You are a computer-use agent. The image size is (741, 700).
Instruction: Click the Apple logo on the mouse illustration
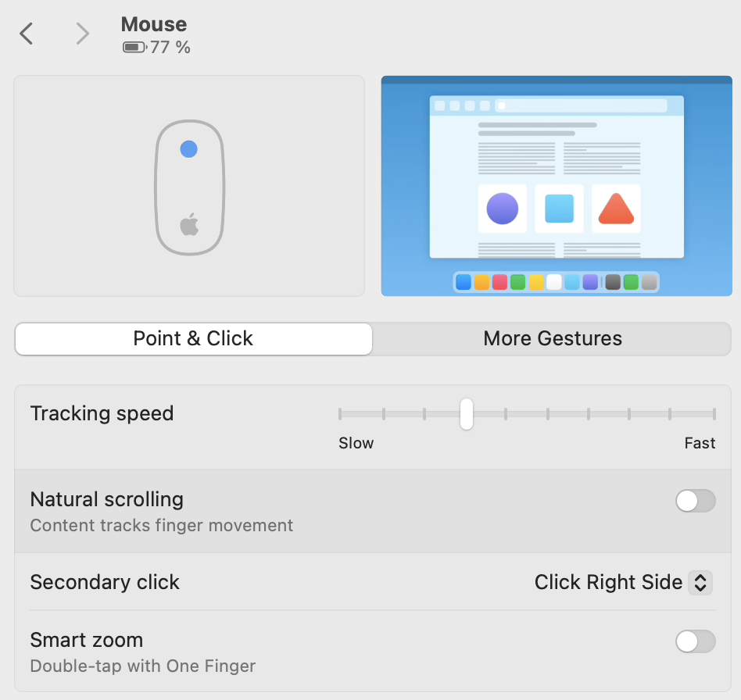pos(188,223)
